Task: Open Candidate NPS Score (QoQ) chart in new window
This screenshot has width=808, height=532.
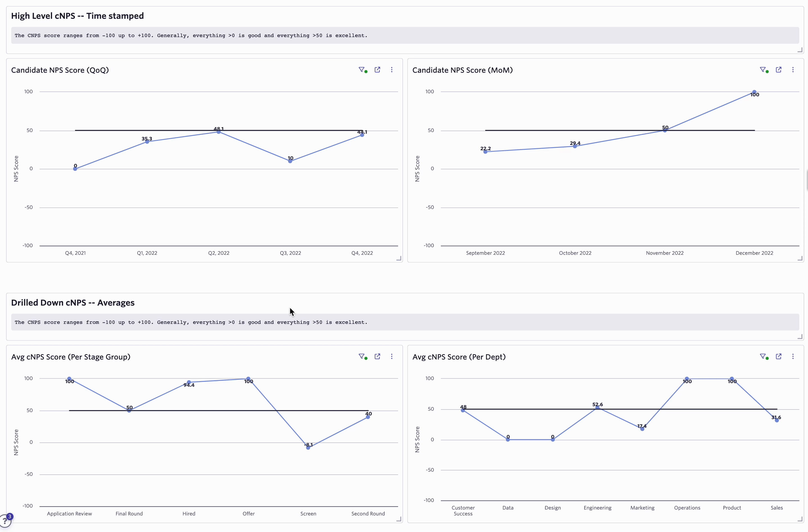Action: coord(377,70)
